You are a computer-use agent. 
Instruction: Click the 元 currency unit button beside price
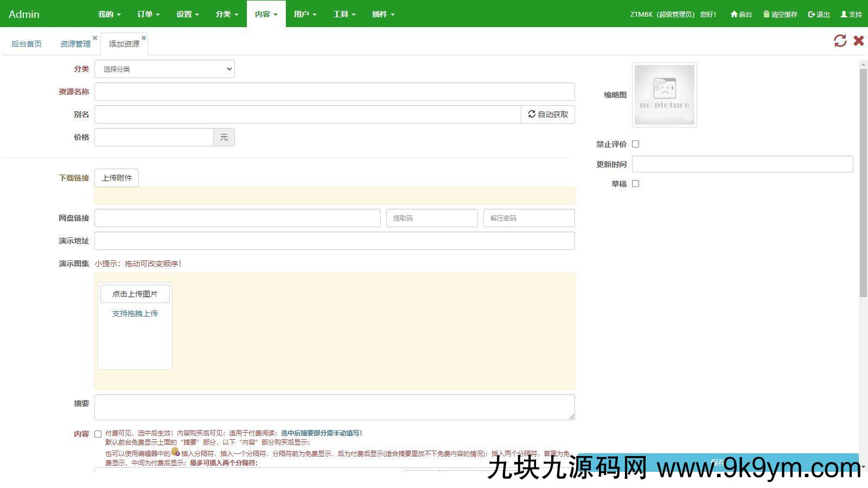tap(224, 137)
